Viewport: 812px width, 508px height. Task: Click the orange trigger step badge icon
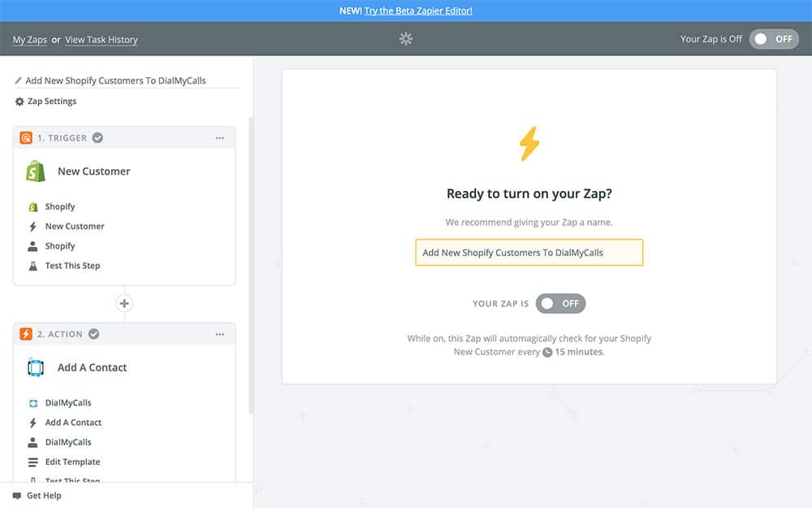(x=26, y=138)
